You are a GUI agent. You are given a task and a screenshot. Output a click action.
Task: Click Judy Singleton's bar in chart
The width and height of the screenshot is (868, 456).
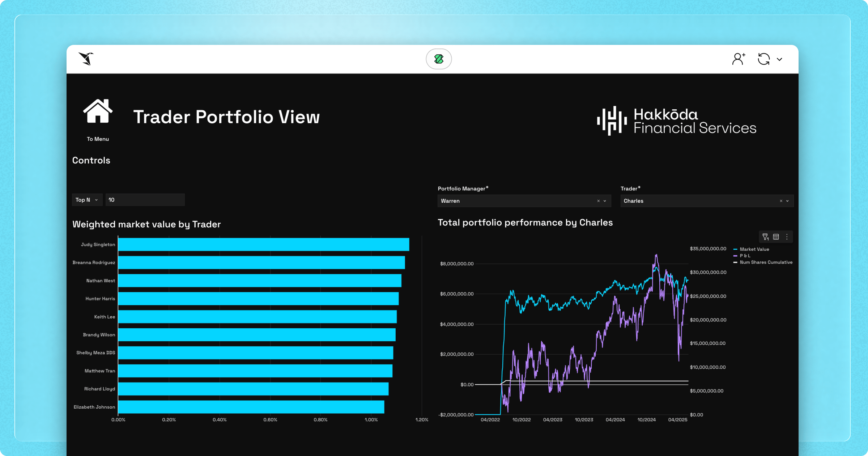263,245
